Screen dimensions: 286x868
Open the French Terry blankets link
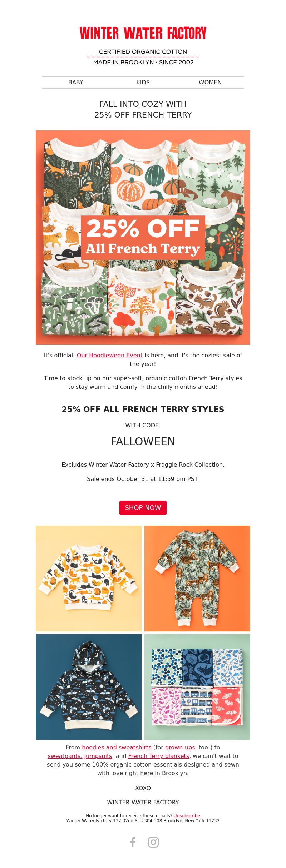click(159, 756)
